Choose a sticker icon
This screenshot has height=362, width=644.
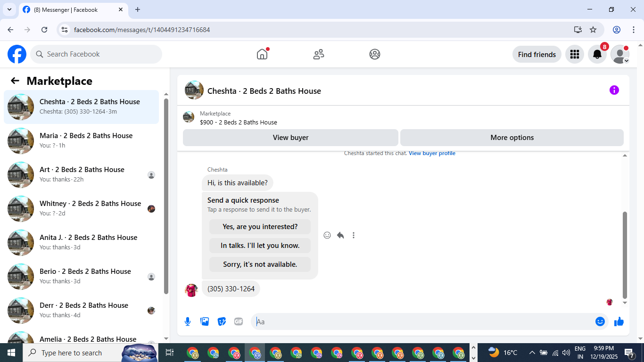point(222,321)
